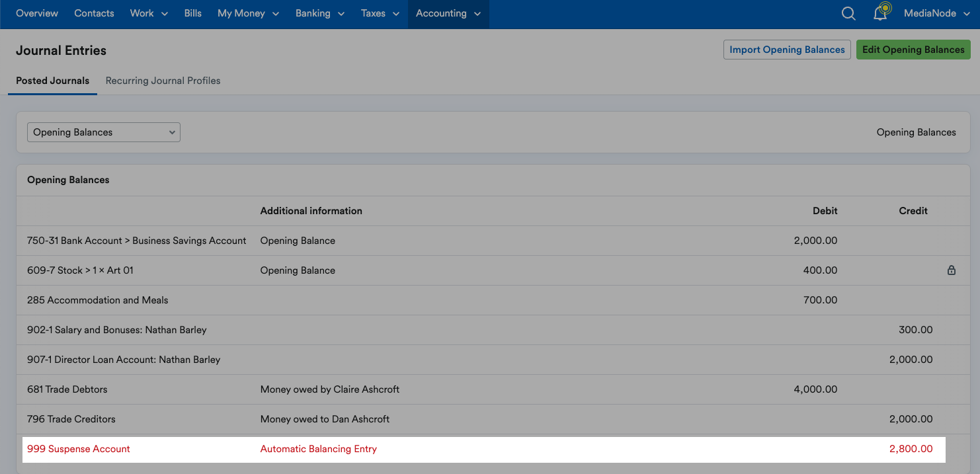Click the lock icon on Stock row
The image size is (980, 474).
click(x=951, y=270)
